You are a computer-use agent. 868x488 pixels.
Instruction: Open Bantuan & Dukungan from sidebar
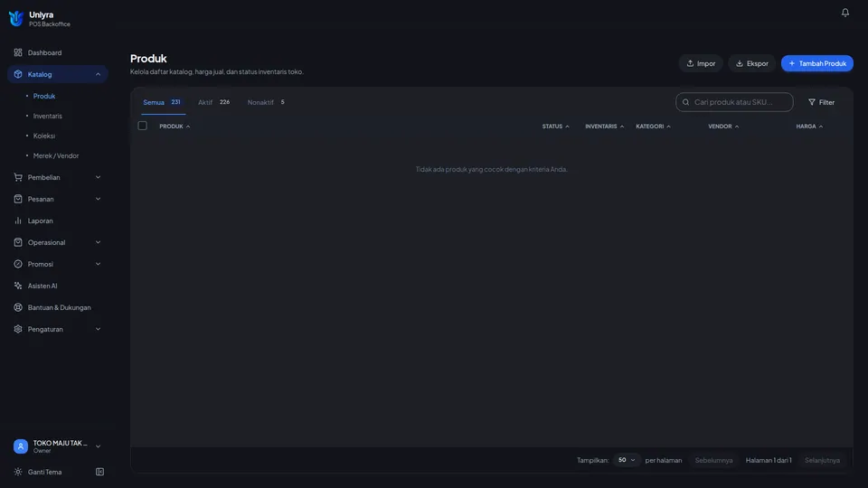(58, 307)
